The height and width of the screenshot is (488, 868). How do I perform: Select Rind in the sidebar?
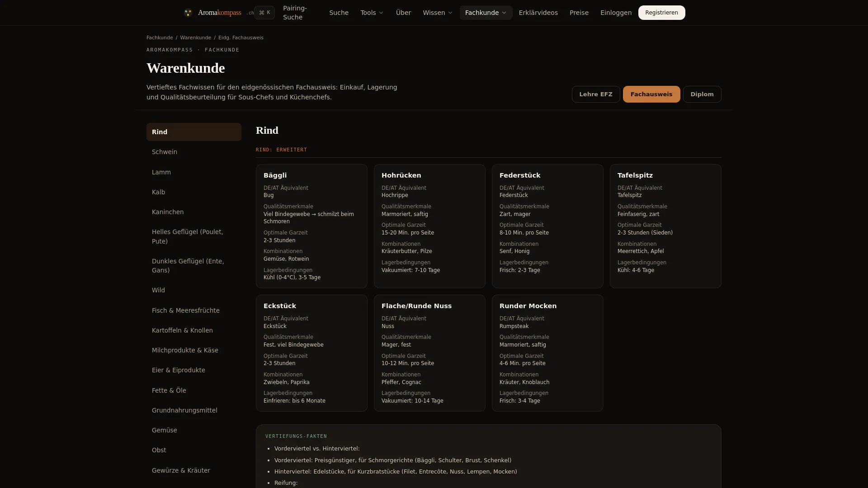point(193,132)
